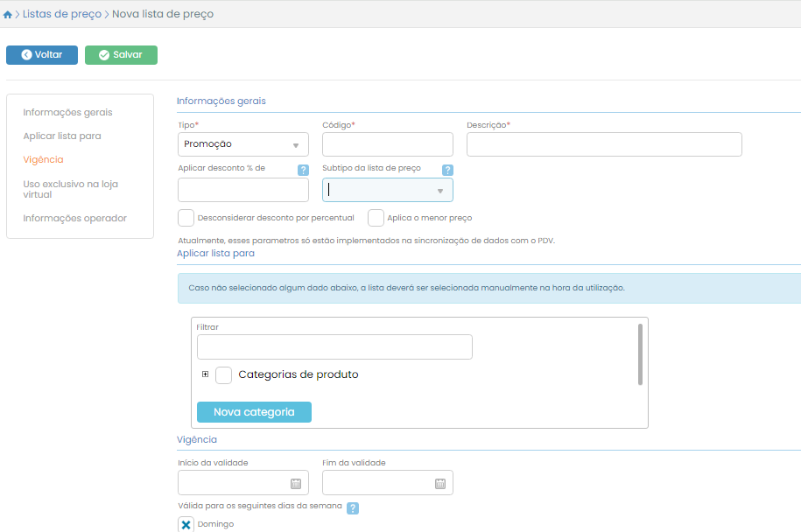Tick the Aplica o menor preço checkbox
Screen dimensions: 801x532
click(x=376, y=218)
